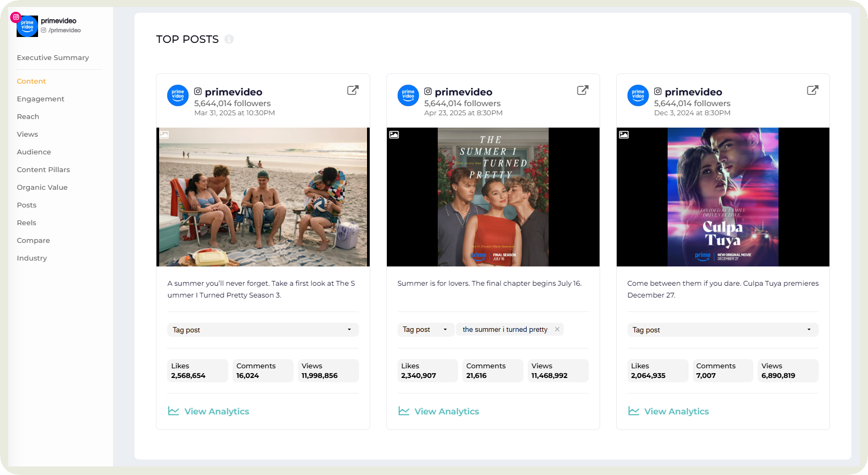View Analytics for the Apr 23 post
This screenshot has height=475, width=868.
(446, 411)
